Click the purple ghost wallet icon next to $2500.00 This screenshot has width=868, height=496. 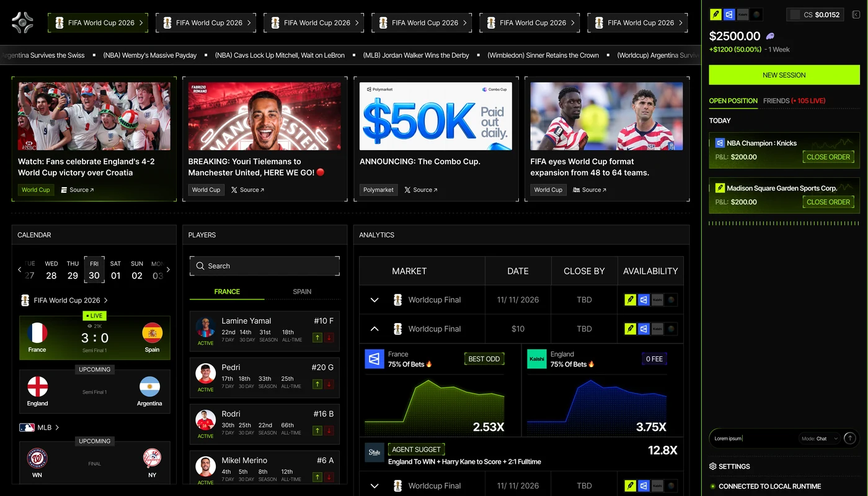pos(771,36)
